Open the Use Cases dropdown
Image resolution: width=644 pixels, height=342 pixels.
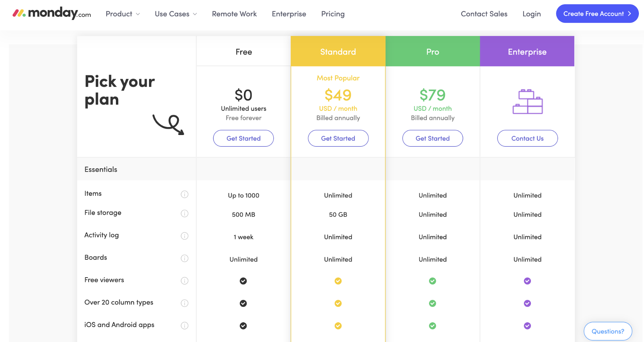[176, 14]
